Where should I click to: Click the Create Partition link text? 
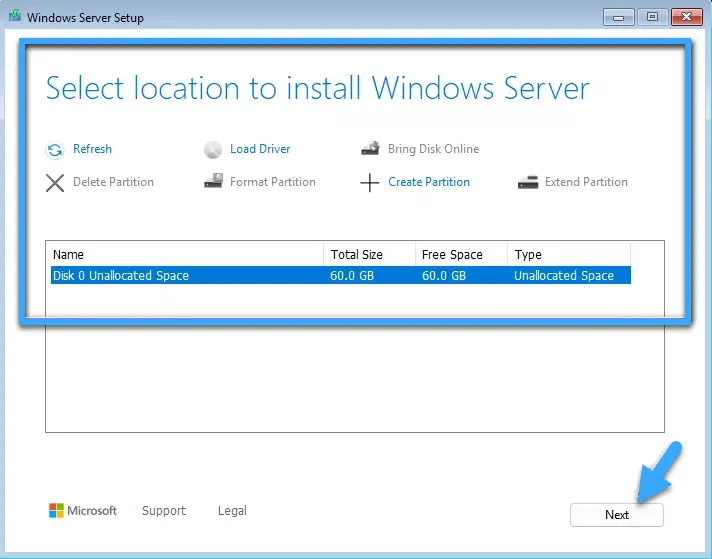[429, 182]
